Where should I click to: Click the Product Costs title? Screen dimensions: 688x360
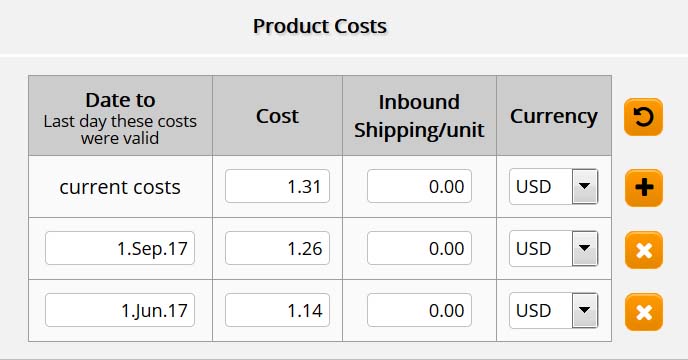(x=320, y=26)
